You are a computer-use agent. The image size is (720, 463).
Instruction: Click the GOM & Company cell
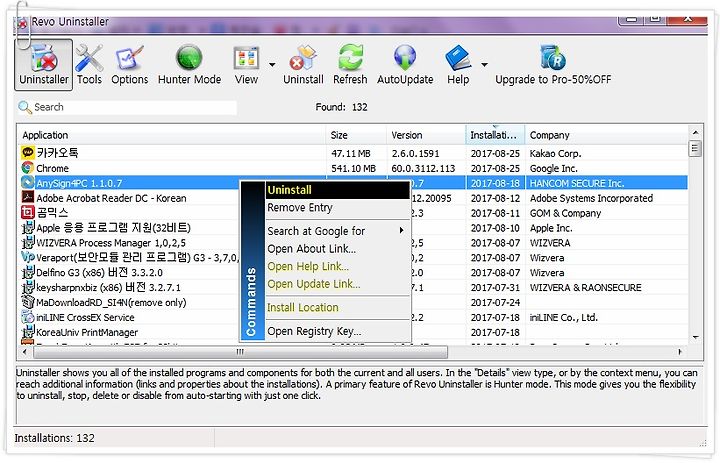coord(565,213)
